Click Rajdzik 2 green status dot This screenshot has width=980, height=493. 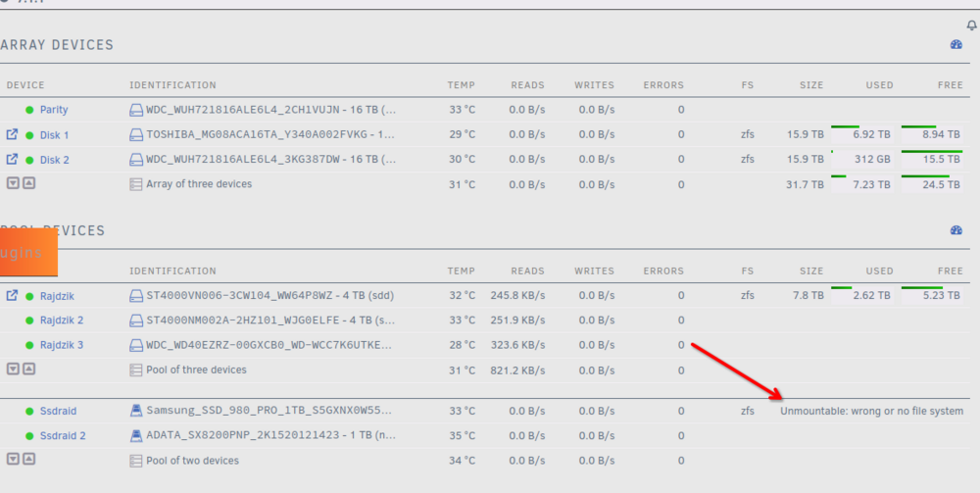[29, 320]
